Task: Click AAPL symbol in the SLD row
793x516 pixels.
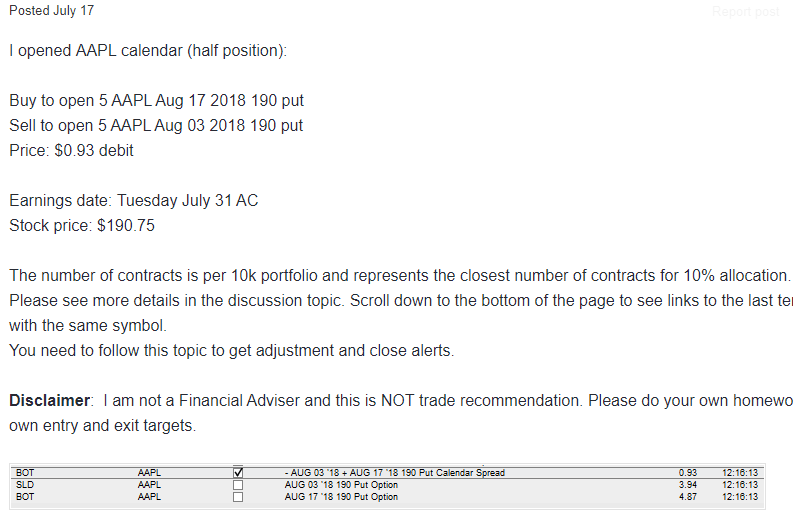Action: pyautogui.click(x=149, y=485)
